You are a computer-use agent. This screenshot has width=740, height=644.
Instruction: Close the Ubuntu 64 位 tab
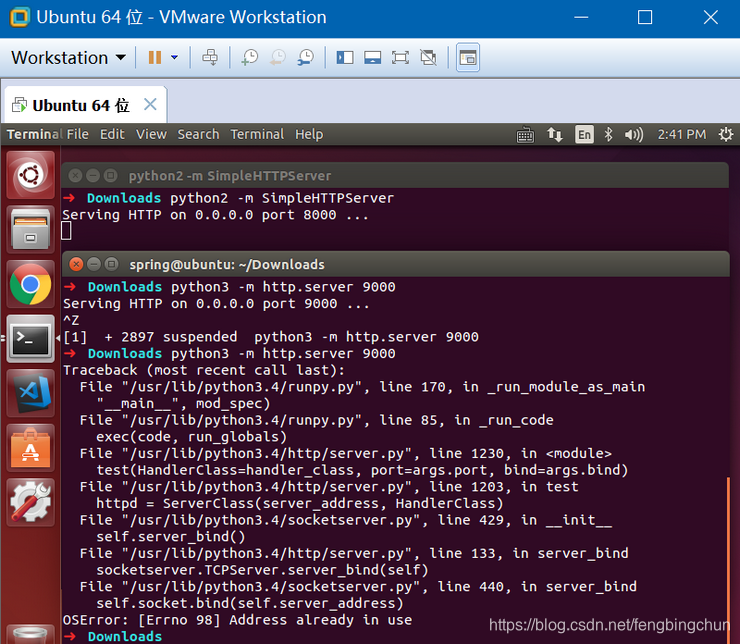[150, 104]
